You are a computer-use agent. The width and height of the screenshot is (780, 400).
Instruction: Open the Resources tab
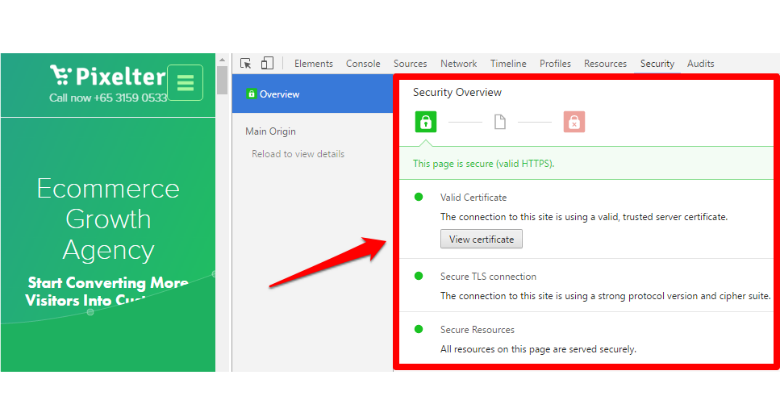(605, 64)
